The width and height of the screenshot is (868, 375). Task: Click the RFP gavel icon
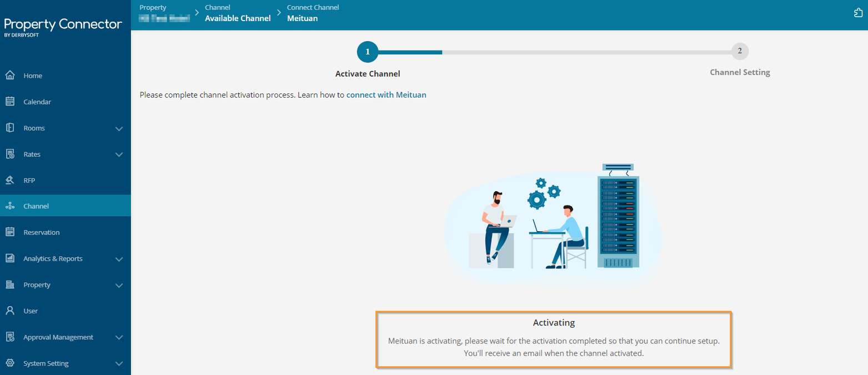[x=9, y=180]
